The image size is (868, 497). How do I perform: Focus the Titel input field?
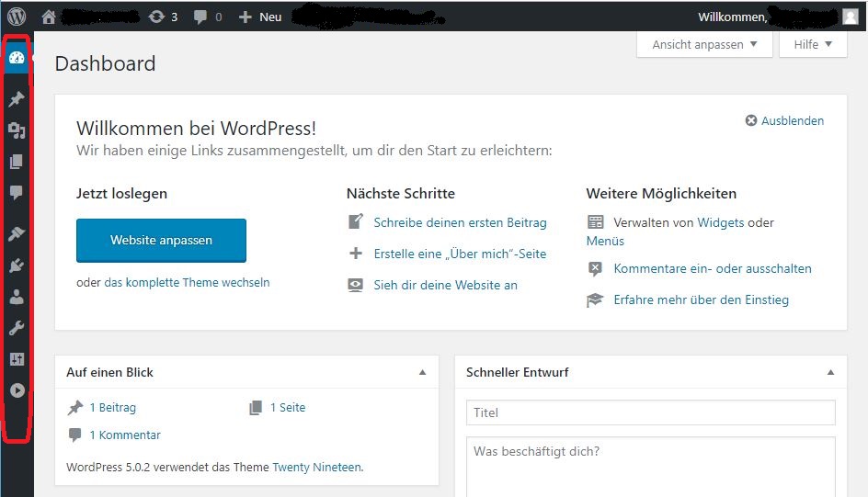click(650, 412)
